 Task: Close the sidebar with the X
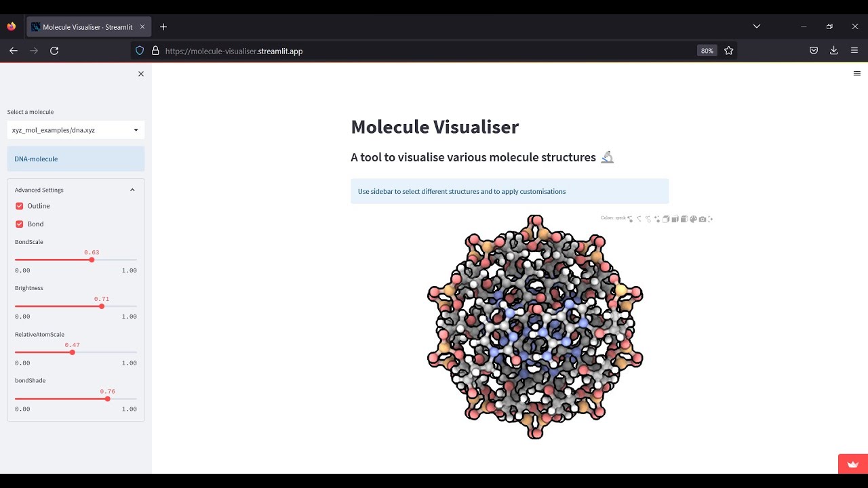(141, 74)
